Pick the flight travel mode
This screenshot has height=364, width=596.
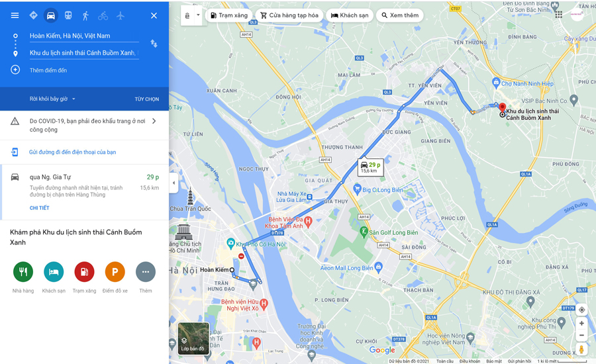121,16
